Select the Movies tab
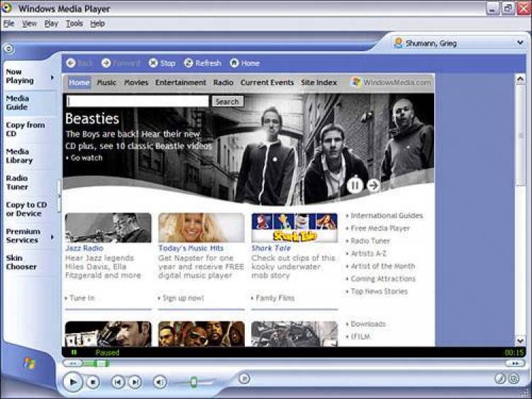 pos(136,82)
